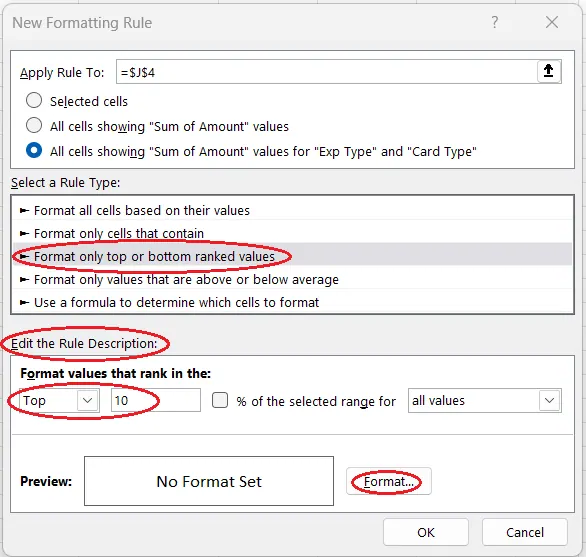586x557 pixels.
Task: Click the Apply Rule To range field
Action: [327, 72]
